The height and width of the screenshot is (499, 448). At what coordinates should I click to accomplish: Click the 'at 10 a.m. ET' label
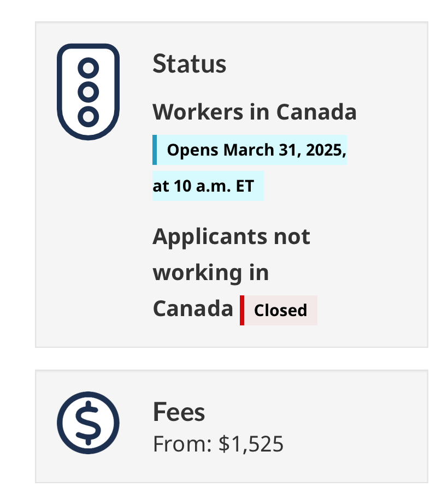[203, 186]
